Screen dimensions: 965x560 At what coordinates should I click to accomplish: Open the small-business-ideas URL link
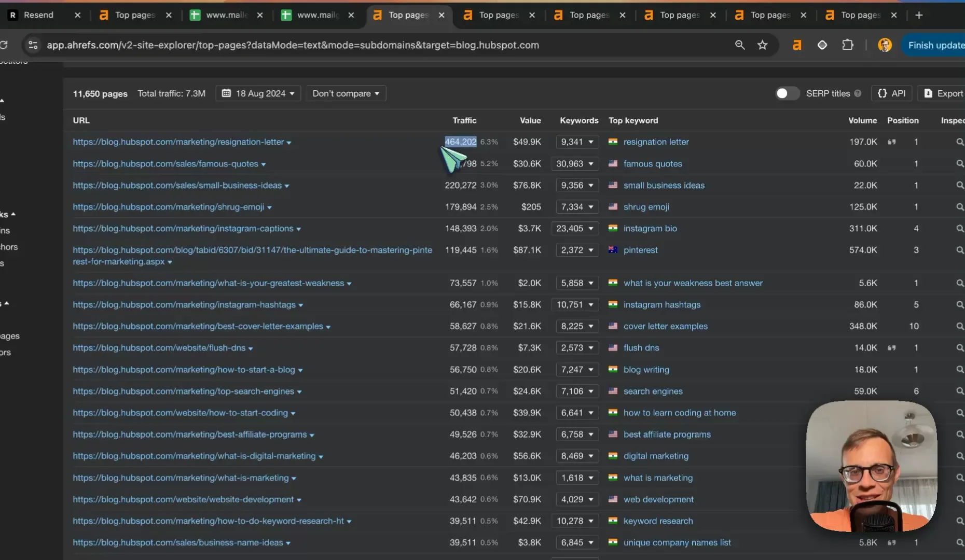(x=177, y=185)
